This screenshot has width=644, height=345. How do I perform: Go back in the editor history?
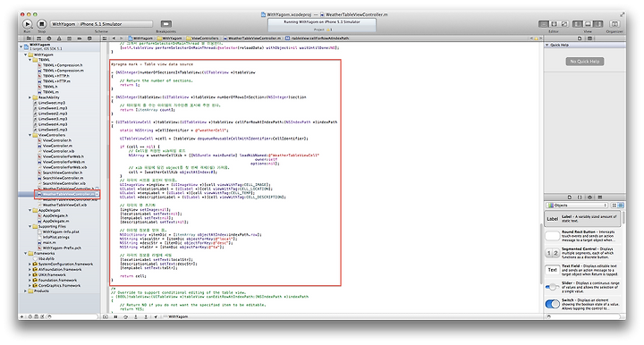114,38
